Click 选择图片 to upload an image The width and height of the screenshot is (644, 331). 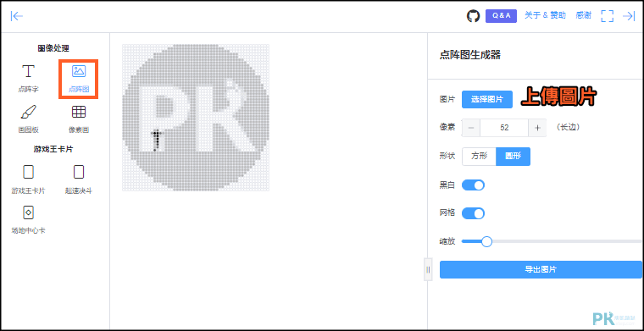click(x=487, y=99)
